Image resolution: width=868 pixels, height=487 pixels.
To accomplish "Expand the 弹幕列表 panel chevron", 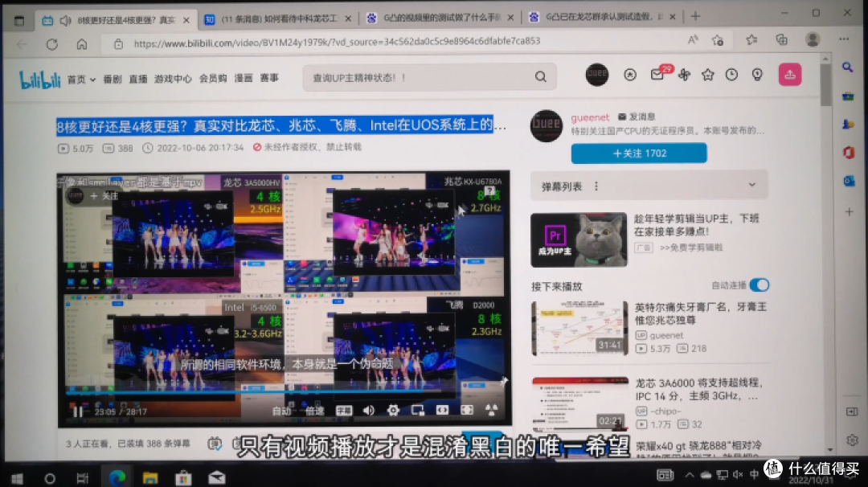I will click(751, 185).
